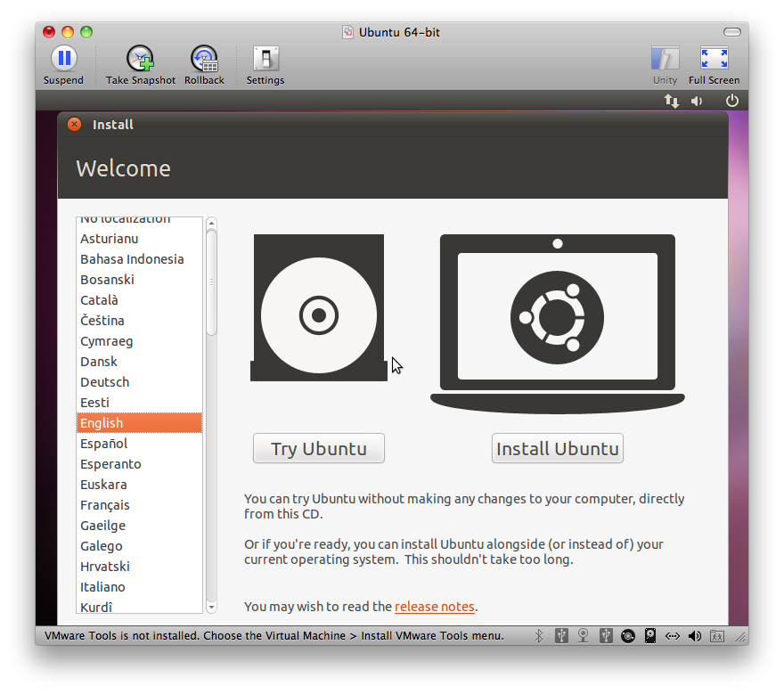Open the release notes link
Screen dimensions: 784x694
pos(435,607)
